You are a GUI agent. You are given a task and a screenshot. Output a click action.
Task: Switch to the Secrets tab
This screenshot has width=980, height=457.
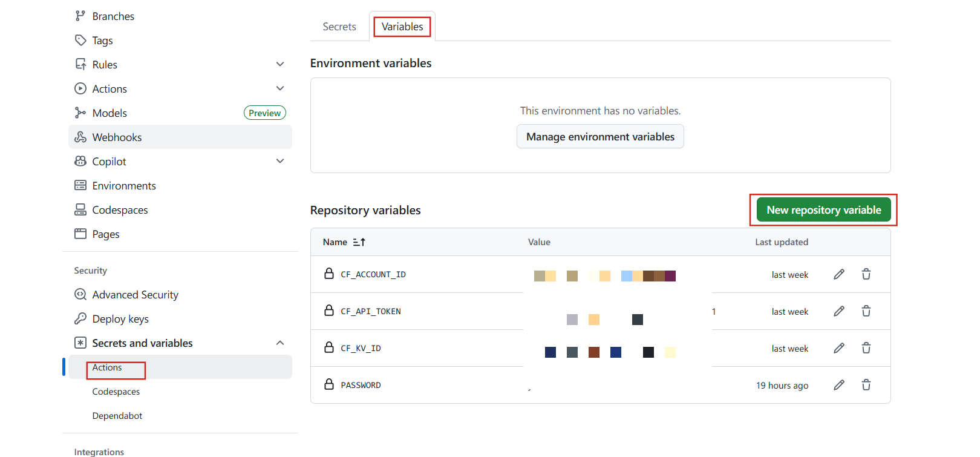(x=339, y=27)
